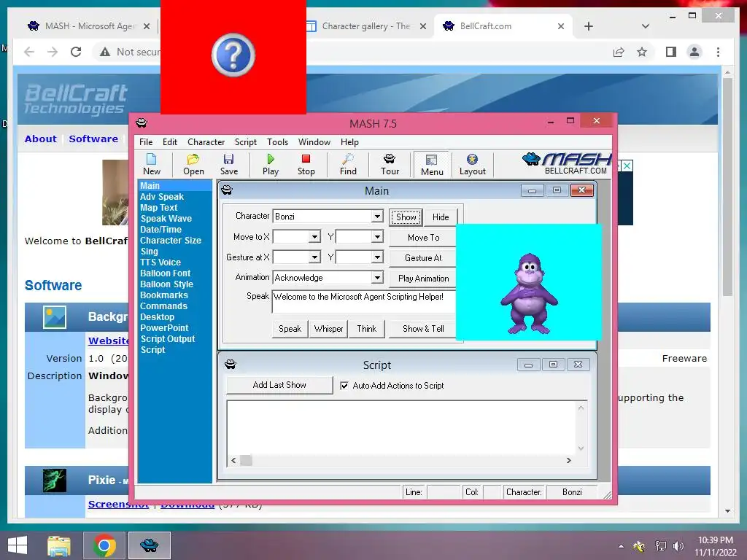Open Layout options in MASH toolbar

472,165
